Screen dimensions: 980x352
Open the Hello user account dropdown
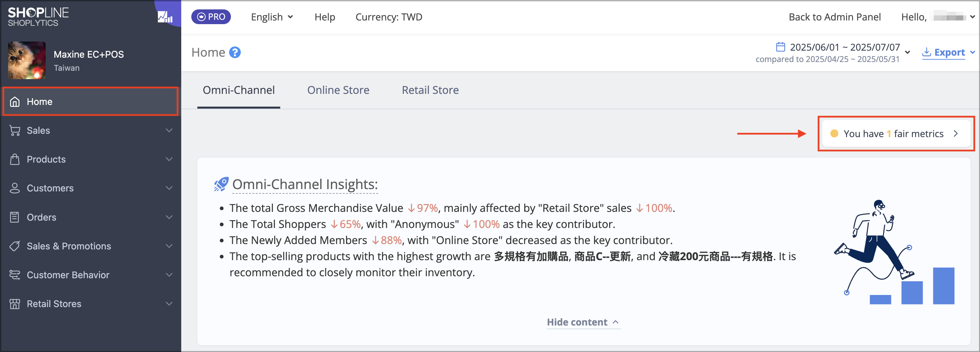click(x=937, y=17)
